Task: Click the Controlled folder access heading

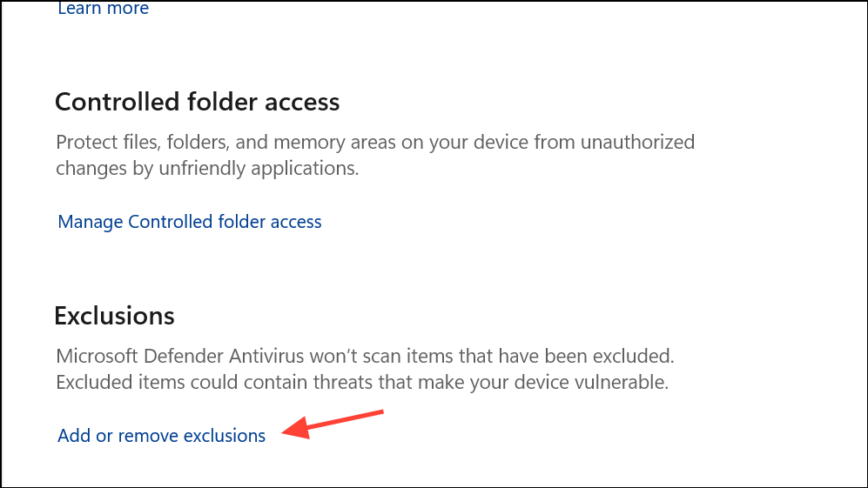Action: [197, 102]
